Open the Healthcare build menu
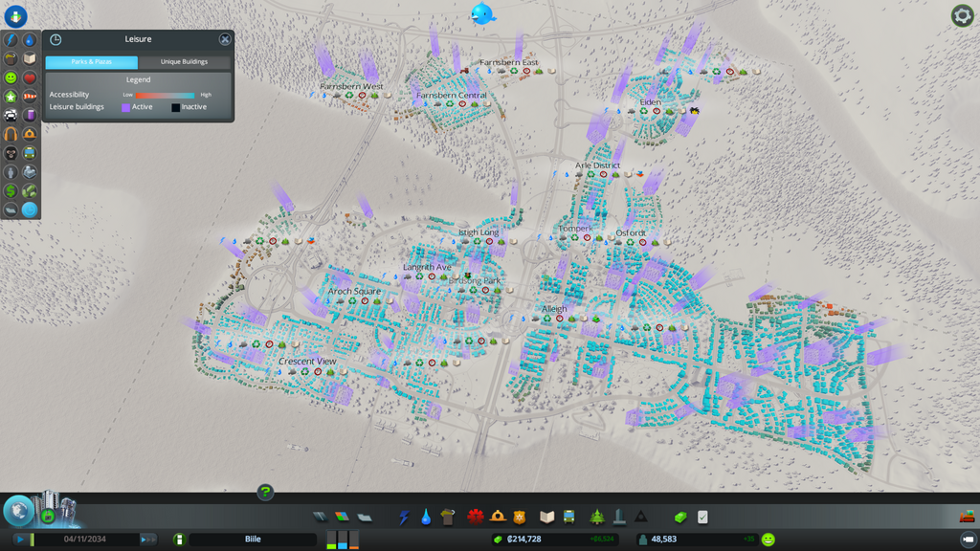The image size is (980, 551). [x=476, y=517]
